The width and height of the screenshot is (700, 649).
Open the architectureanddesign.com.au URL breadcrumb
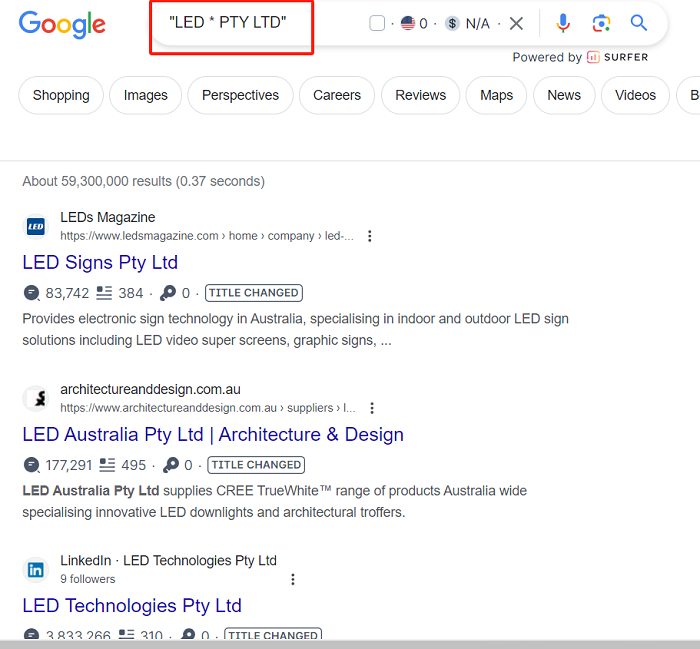(x=208, y=408)
